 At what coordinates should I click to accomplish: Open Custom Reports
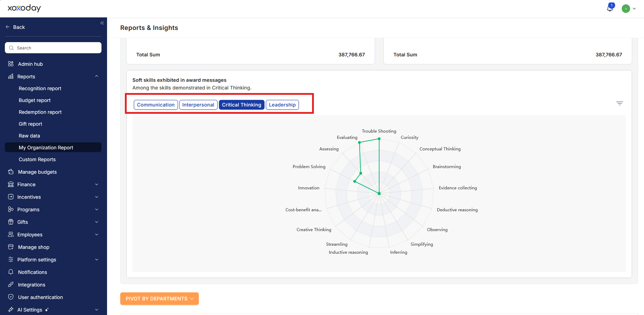click(x=37, y=159)
